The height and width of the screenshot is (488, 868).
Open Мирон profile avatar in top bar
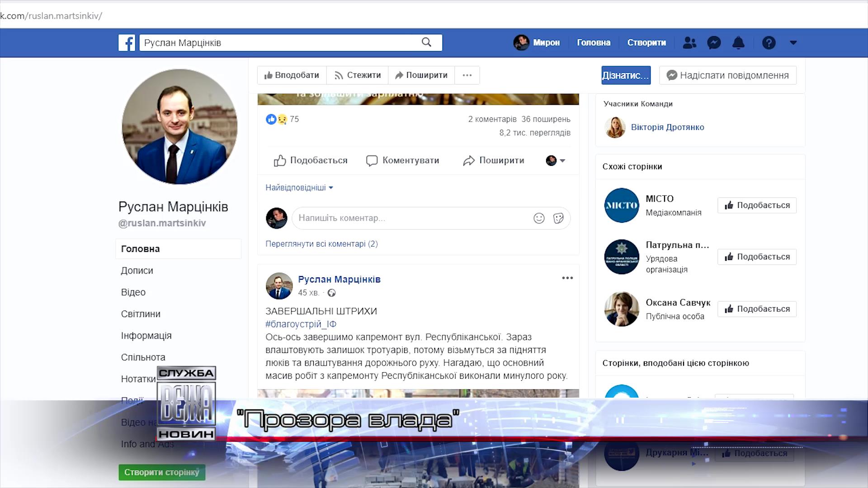pos(521,42)
